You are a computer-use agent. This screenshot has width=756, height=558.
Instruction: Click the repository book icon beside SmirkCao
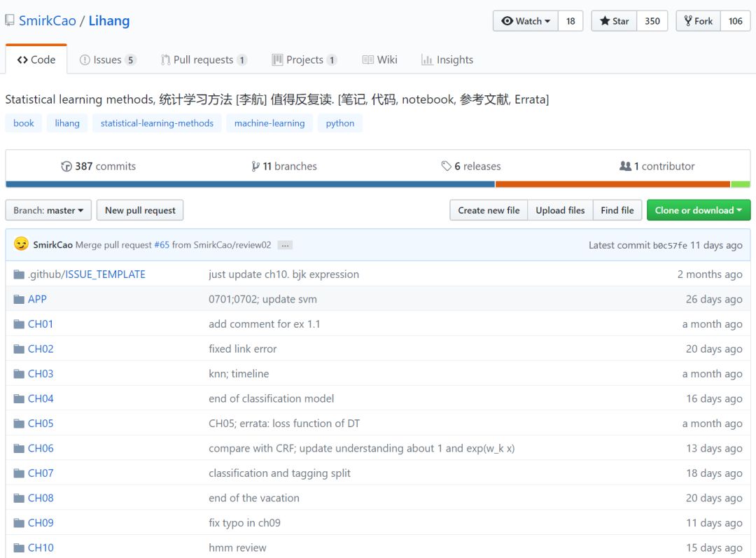click(9, 21)
